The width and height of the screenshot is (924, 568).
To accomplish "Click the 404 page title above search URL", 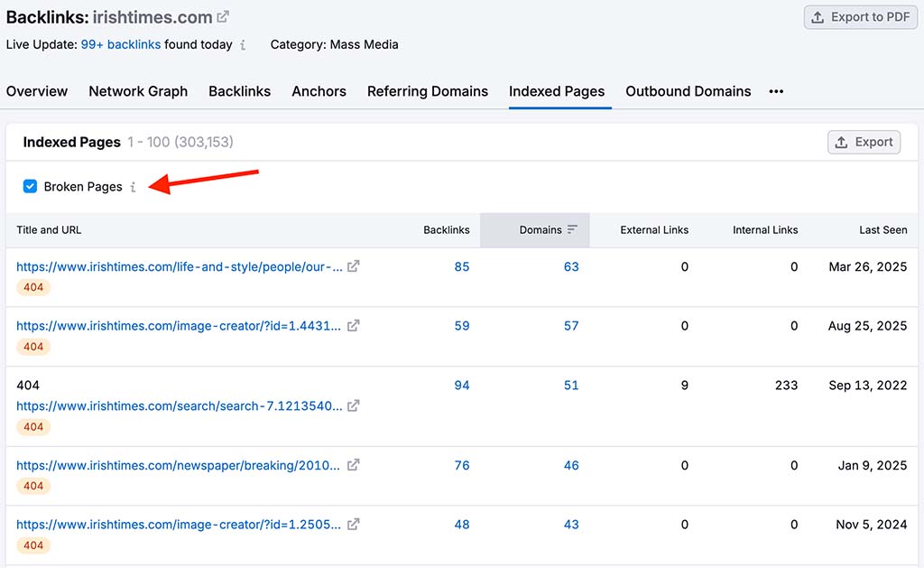I will (28, 386).
